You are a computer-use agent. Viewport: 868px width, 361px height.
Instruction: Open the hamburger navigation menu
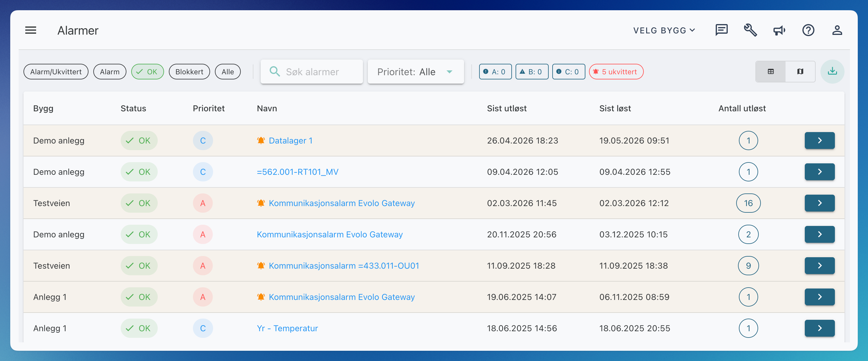[31, 30]
